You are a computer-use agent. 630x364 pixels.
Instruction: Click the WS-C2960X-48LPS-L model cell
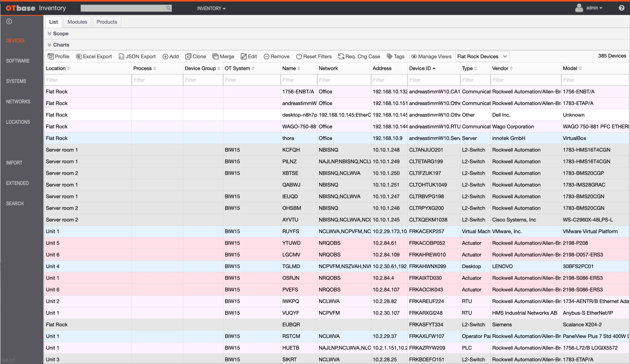click(x=595, y=220)
